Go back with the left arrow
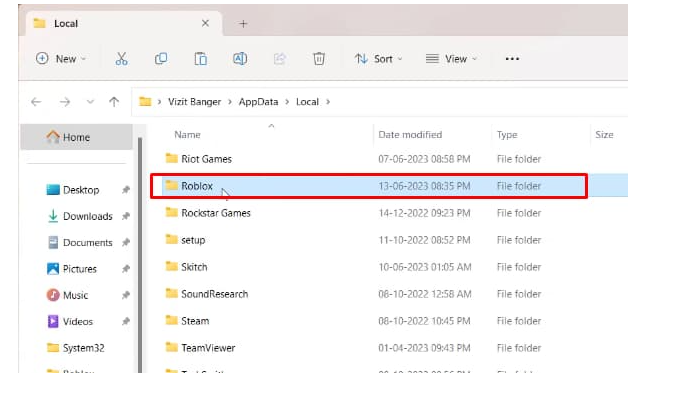 [x=36, y=102]
